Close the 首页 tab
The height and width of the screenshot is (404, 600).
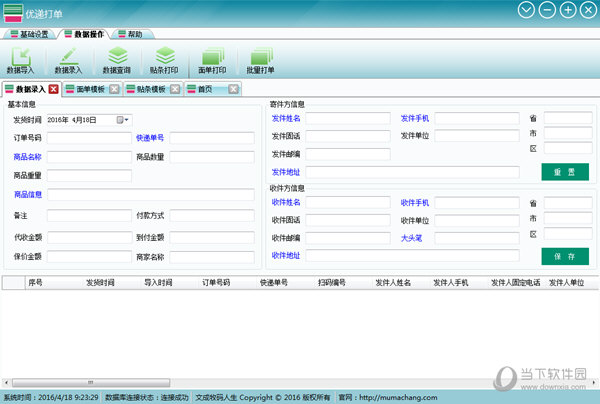point(233,89)
